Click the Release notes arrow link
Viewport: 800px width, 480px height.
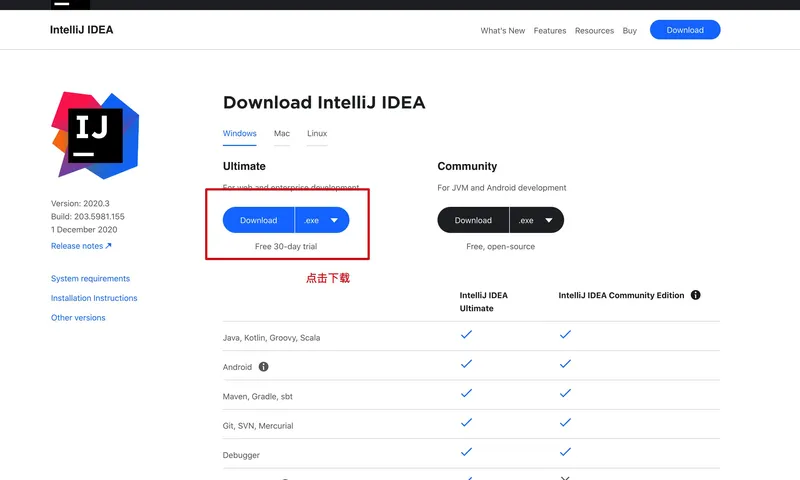tap(81, 246)
